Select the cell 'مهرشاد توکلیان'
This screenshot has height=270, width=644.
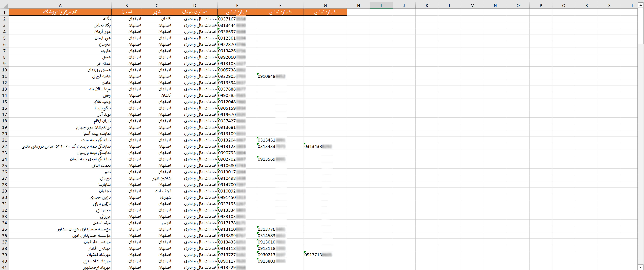coord(60,255)
